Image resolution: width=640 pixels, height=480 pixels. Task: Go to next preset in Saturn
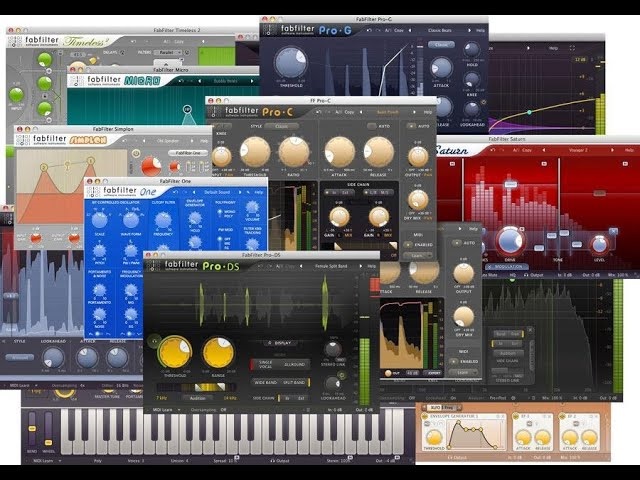(x=612, y=150)
